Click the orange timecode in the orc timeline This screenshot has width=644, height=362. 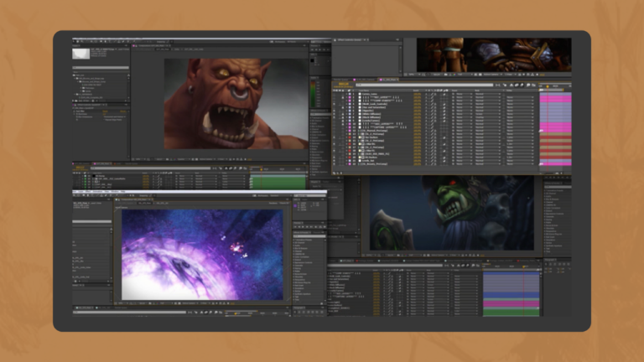click(80, 168)
